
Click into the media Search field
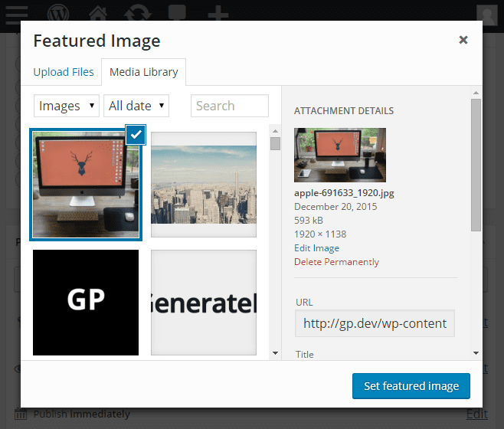click(x=230, y=106)
